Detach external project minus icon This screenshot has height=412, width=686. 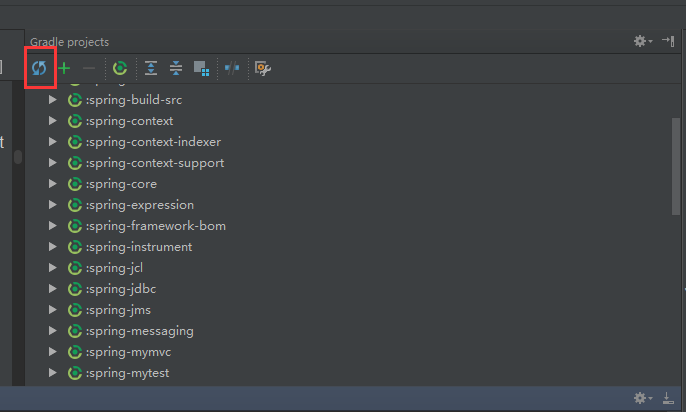point(89,68)
